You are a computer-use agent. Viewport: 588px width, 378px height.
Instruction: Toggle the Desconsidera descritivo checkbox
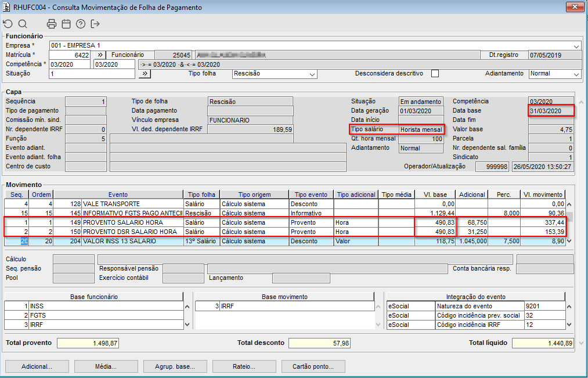point(435,74)
